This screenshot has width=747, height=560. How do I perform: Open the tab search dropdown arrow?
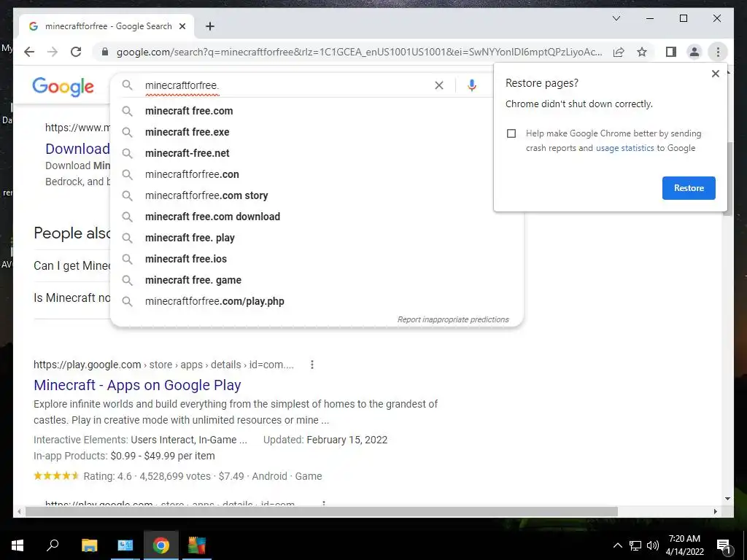point(616,18)
